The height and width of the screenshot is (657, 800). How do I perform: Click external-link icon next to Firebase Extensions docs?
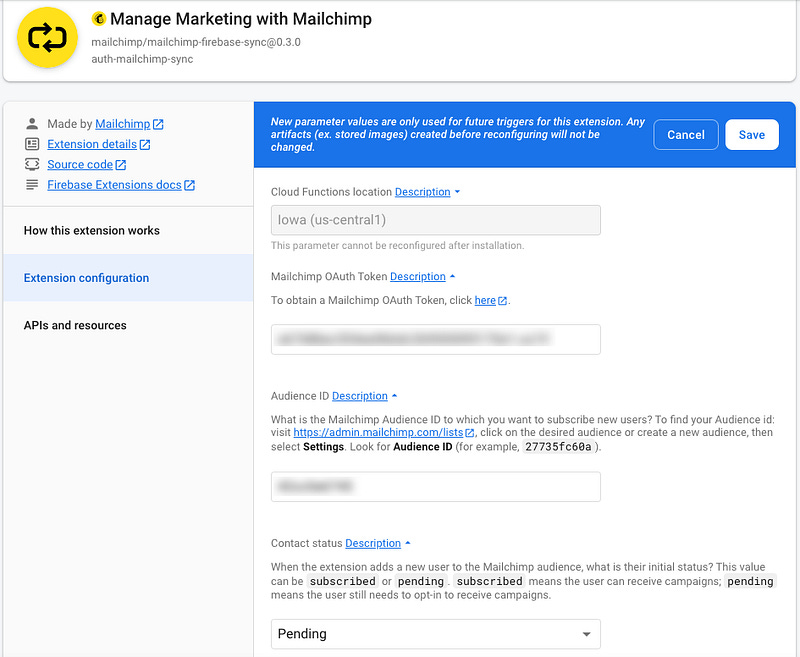pyautogui.click(x=189, y=185)
